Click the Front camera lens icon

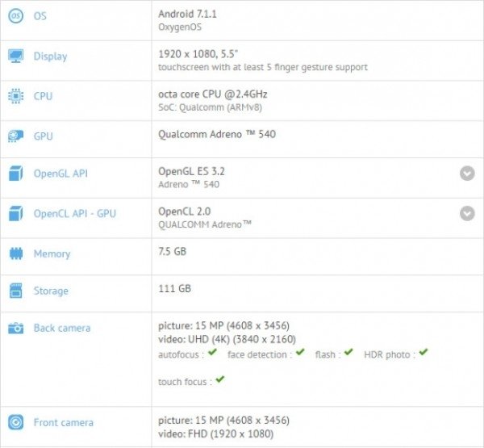pyautogui.click(x=16, y=422)
